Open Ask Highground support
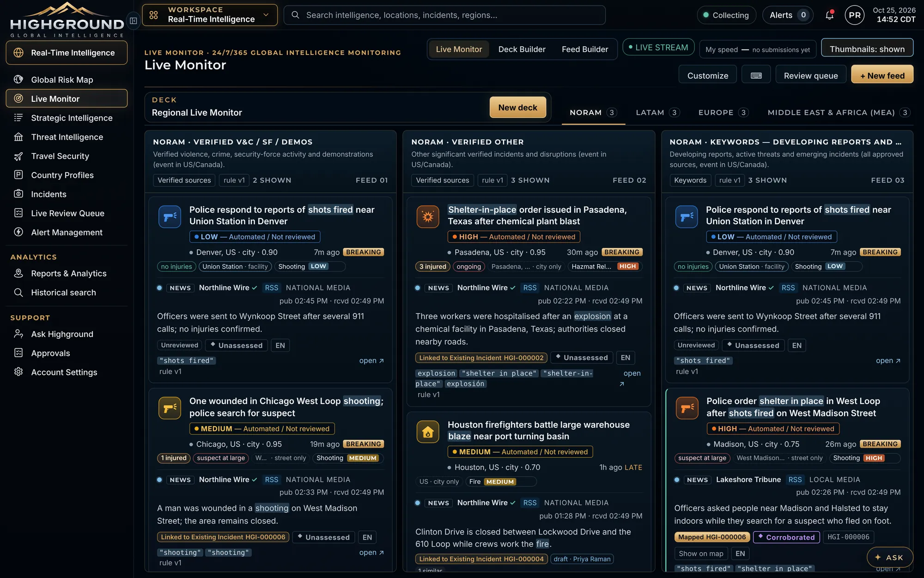Image resolution: width=924 pixels, height=578 pixels. tap(67, 334)
